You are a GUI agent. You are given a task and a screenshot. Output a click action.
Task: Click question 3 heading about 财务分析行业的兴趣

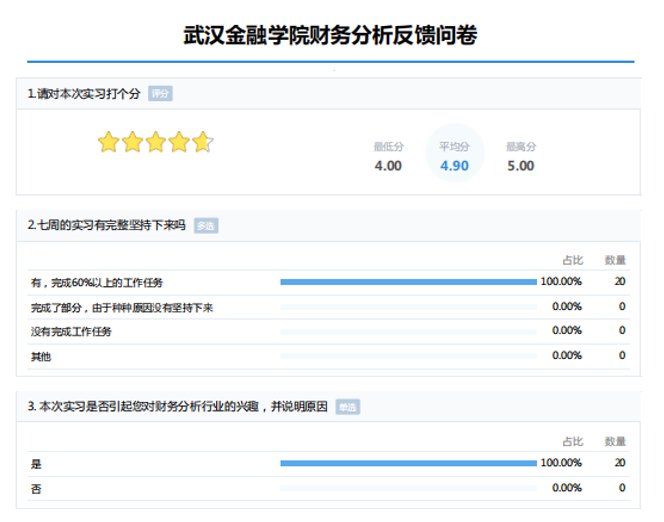[177, 406]
